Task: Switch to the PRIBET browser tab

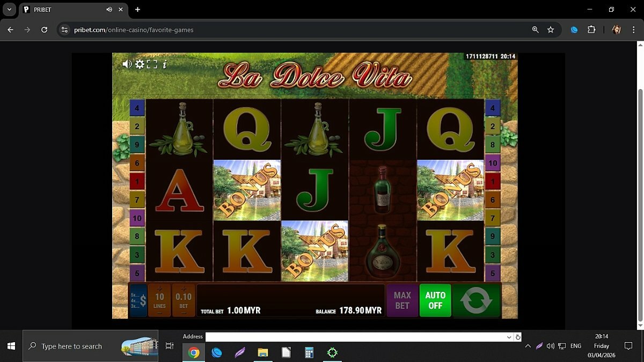Action: coord(64,10)
